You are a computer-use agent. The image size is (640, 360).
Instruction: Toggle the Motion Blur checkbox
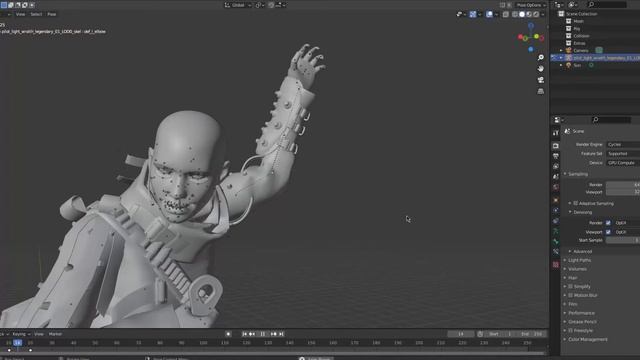click(571, 295)
